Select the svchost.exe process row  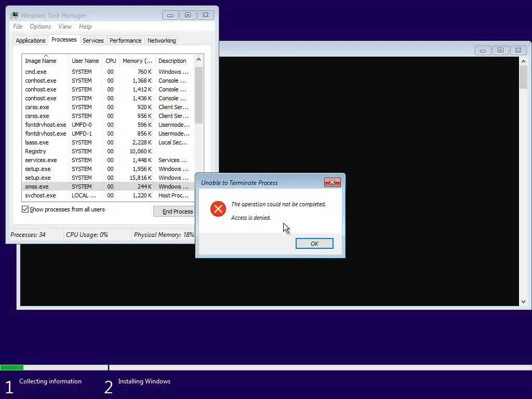108,195
